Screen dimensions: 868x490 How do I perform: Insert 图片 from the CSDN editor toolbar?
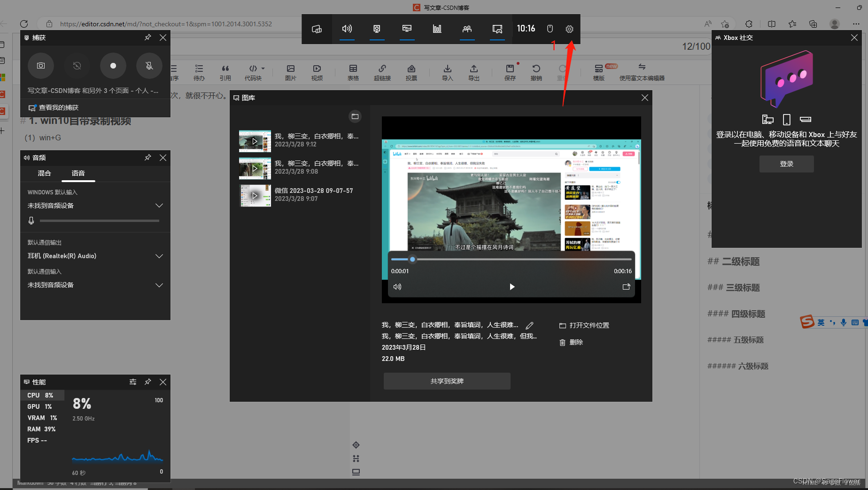click(291, 73)
